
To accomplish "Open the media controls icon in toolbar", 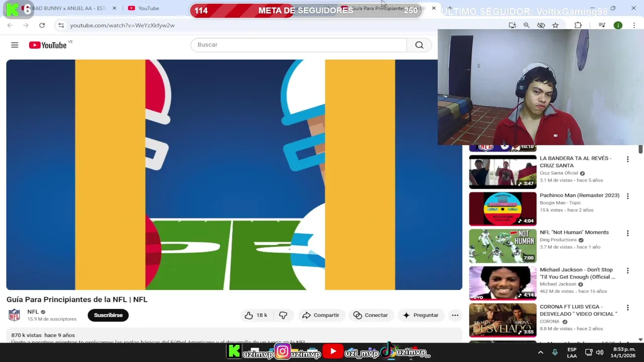I will tap(602, 25).
